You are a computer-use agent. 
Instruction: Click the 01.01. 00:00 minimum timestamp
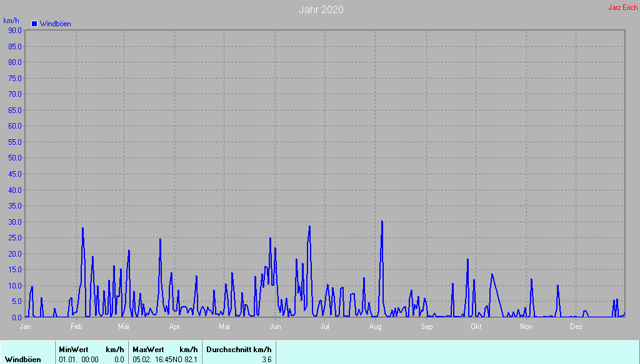click(x=79, y=360)
